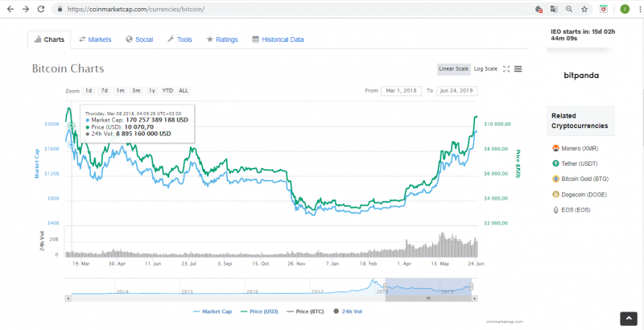This screenshot has width=644, height=330.
Task: Open the Bitcoin Gold (BTG) link
Action: point(585,179)
